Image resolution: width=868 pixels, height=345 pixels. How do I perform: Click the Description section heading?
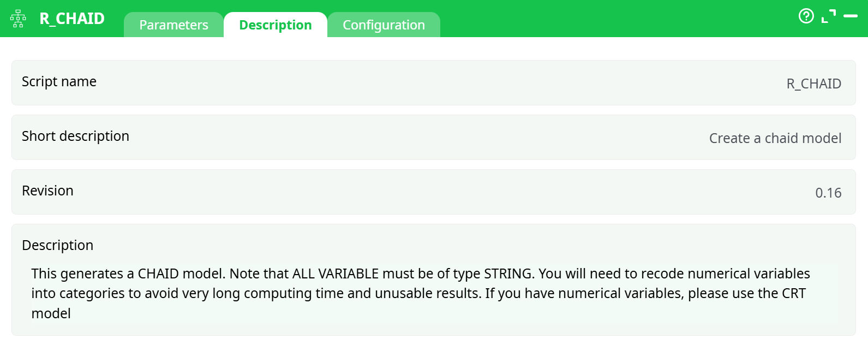click(x=57, y=246)
